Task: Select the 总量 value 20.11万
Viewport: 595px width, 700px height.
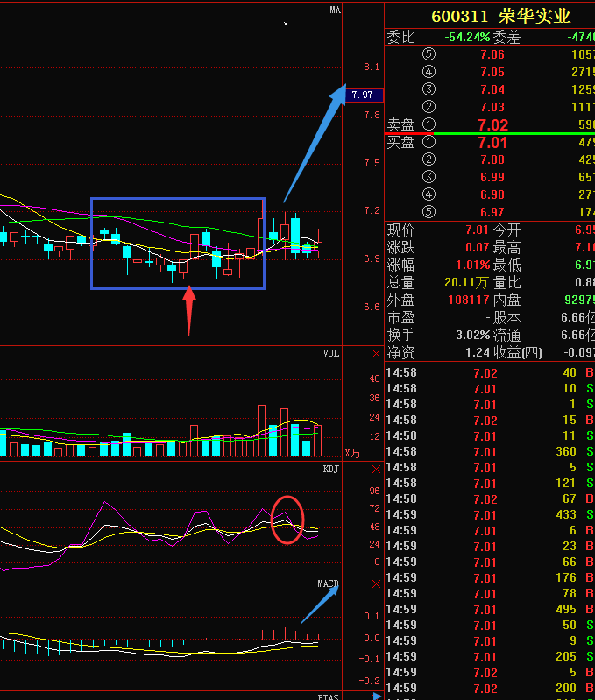Action: point(466,283)
